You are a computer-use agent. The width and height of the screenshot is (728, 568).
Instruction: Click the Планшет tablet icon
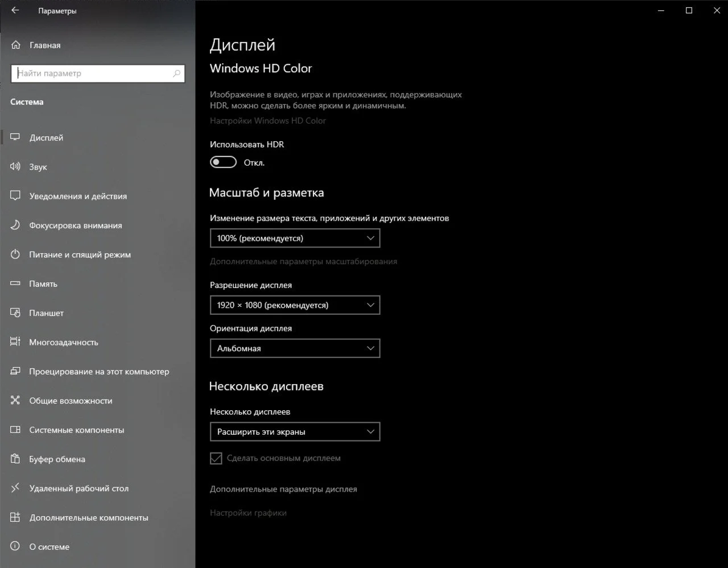point(15,312)
